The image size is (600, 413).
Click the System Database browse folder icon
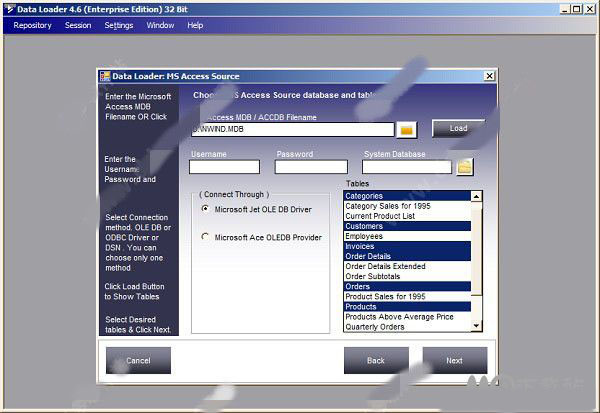click(465, 167)
